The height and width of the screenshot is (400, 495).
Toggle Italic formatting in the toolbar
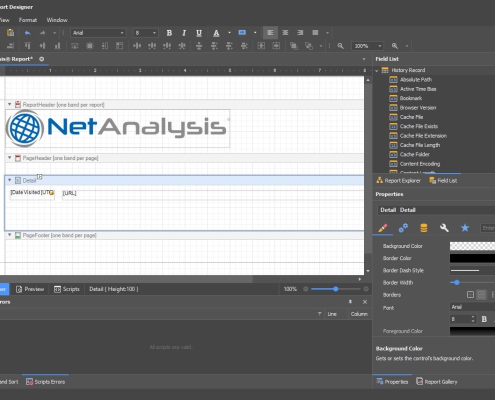pos(184,33)
